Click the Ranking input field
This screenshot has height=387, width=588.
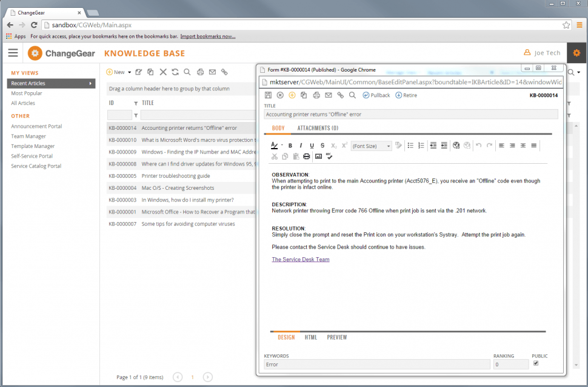click(511, 365)
